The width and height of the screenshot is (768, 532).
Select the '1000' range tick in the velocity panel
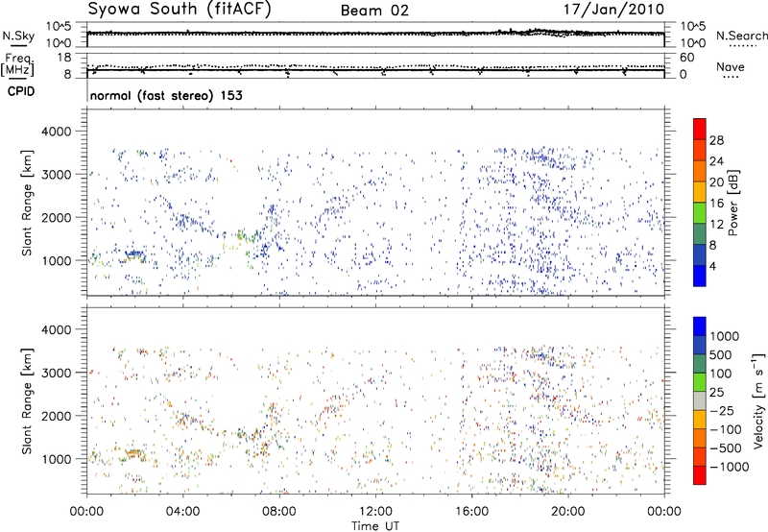coord(56,459)
